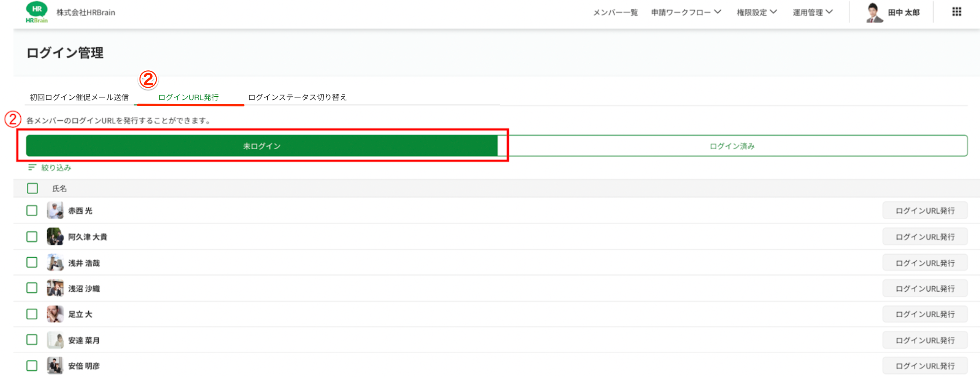
Task: Click avatar of 浅沼 沙織
Action: [x=55, y=288]
